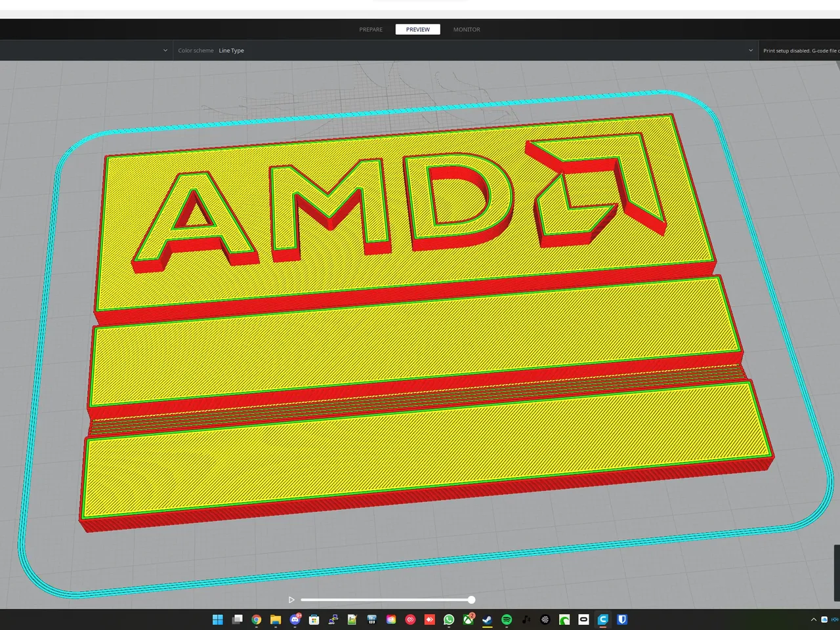
Task: Click the chevron at the end of the color scheme bar
Action: click(x=751, y=51)
